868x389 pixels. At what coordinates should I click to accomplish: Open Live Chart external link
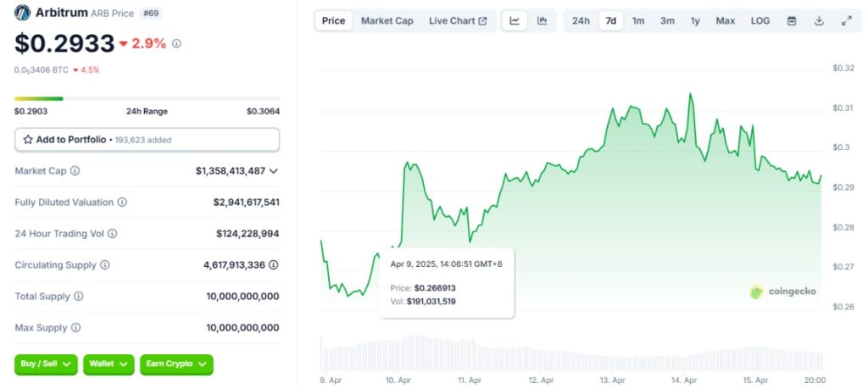(458, 21)
